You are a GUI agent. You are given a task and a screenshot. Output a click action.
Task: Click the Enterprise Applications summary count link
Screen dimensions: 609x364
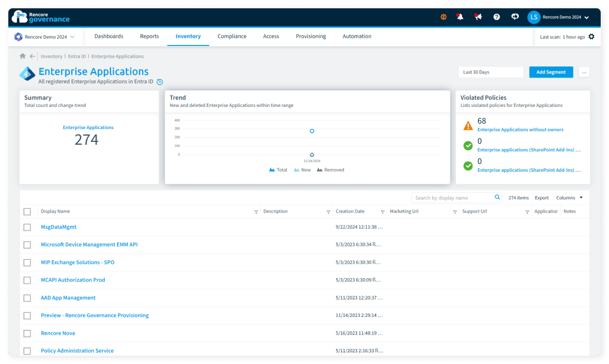pyautogui.click(x=88, y=127)
